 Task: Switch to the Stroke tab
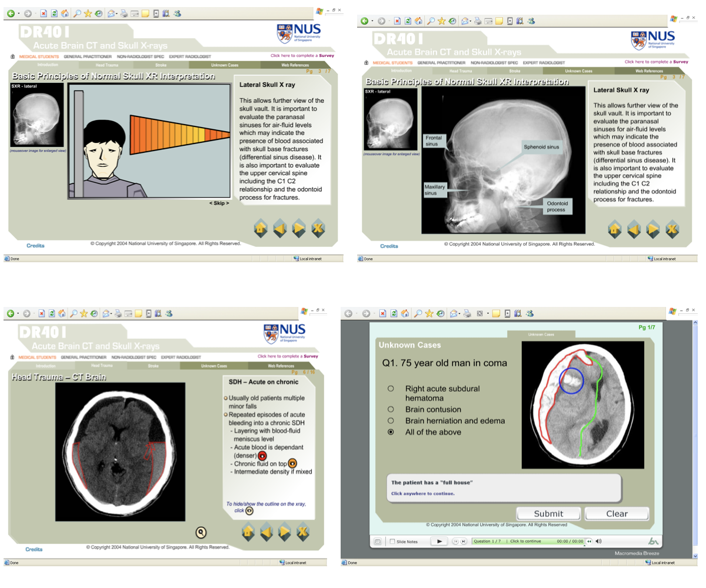153,365
